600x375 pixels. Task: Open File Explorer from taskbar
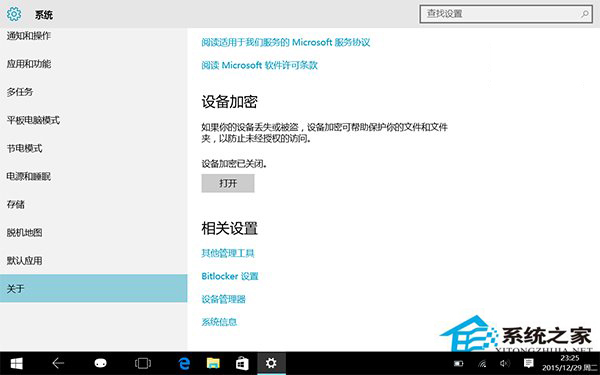[213, 363]
